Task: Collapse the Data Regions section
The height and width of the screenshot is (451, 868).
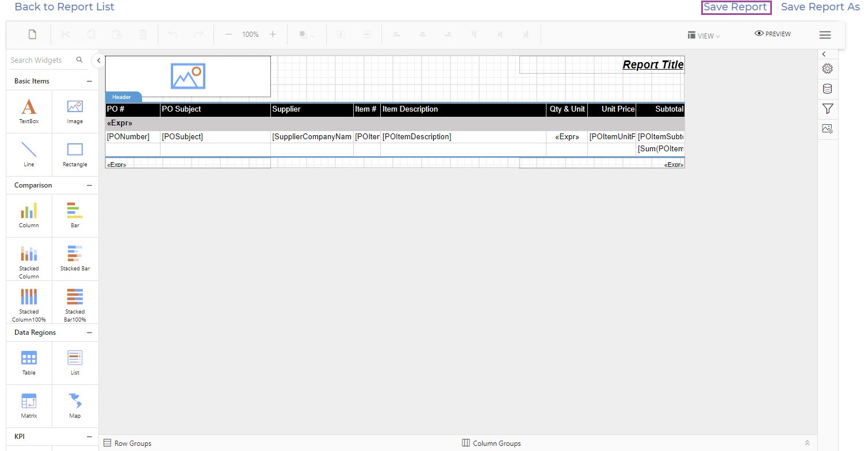Action: coord(89,332)
